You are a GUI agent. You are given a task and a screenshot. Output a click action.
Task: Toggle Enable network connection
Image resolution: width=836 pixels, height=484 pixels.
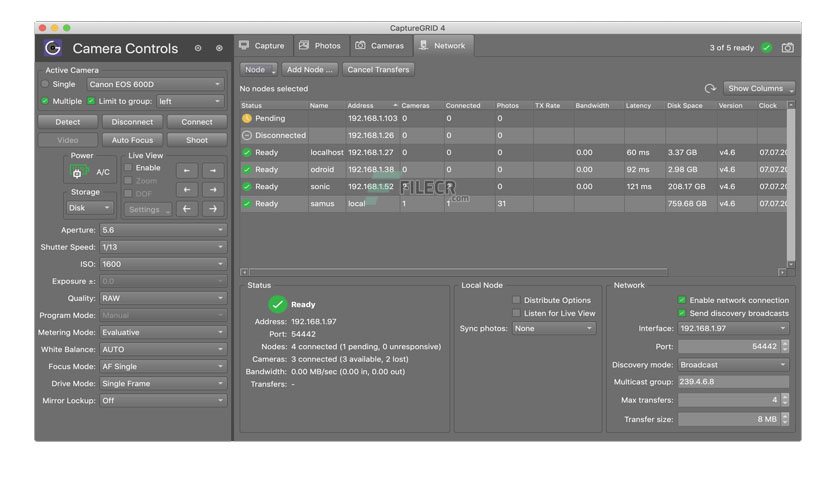[x=681, y=300]
